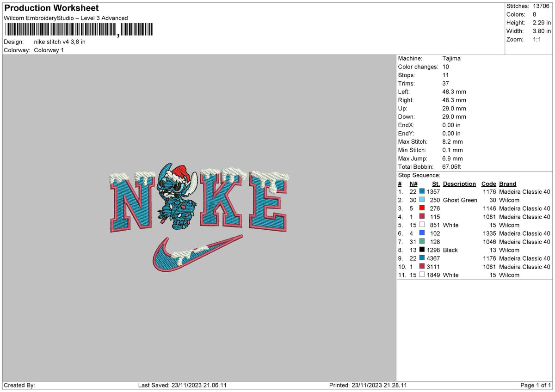
Task: Click the Zoom value 1:1
Action: point(537,39)
